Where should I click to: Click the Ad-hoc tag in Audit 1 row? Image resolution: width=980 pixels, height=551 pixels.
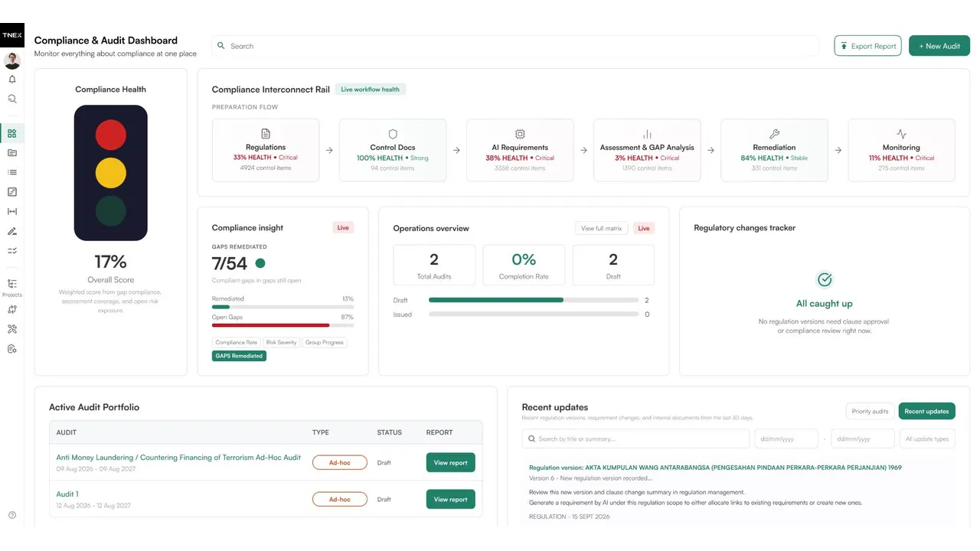[339, 499]
